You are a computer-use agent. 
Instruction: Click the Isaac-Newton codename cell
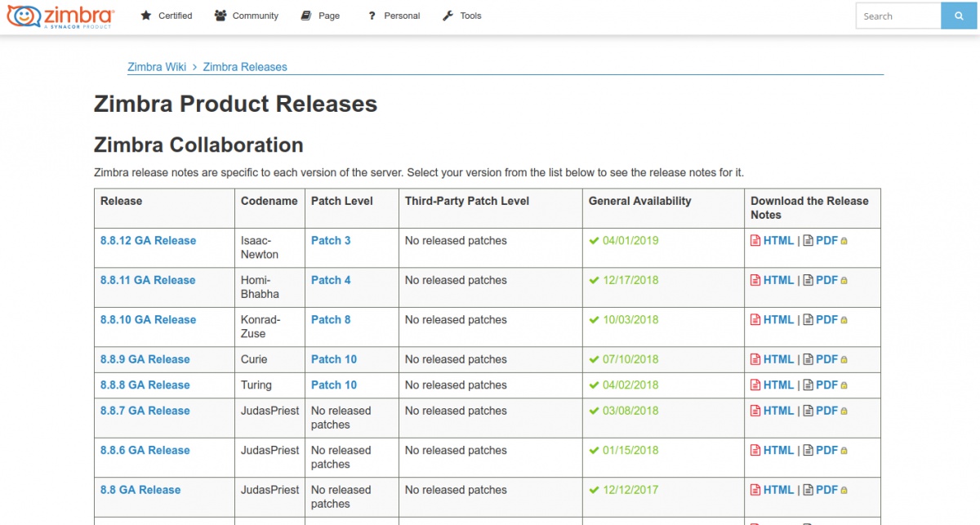269,247
